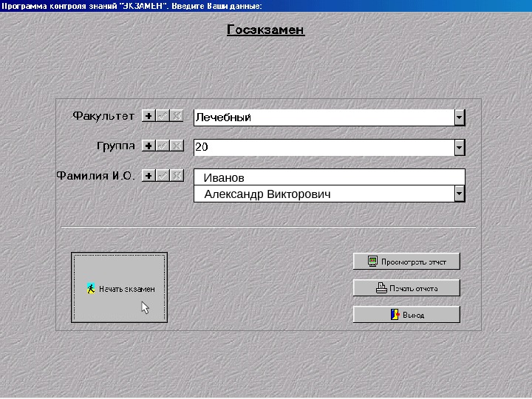Cancel with the Группа X icon
The width and height of the screenshot is (532, 399).
[177, 146]
